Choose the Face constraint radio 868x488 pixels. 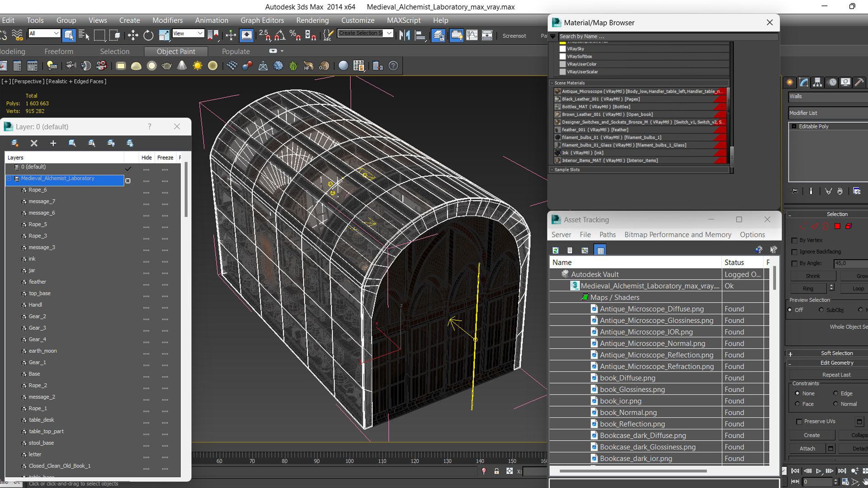[797, 404]
